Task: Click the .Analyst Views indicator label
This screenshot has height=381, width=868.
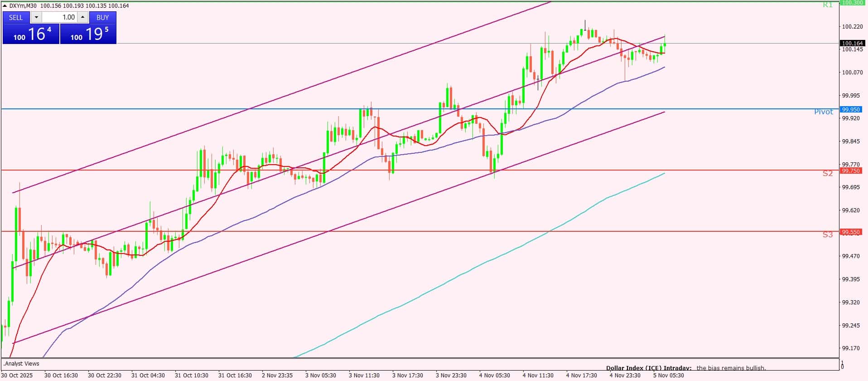Action: pyautogui.click(x=21, y=364)
